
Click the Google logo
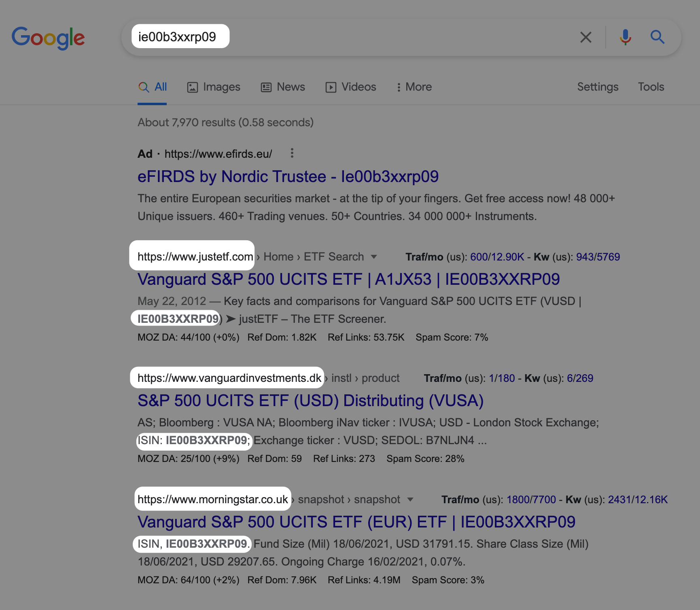pyautogui.click(x=48, y=38)
